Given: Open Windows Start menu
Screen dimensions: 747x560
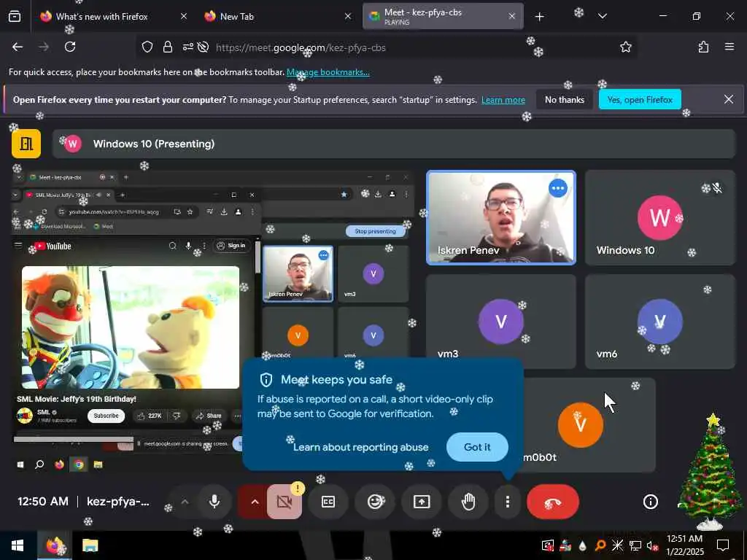Looking at the screenshot, I should [18, 545].
